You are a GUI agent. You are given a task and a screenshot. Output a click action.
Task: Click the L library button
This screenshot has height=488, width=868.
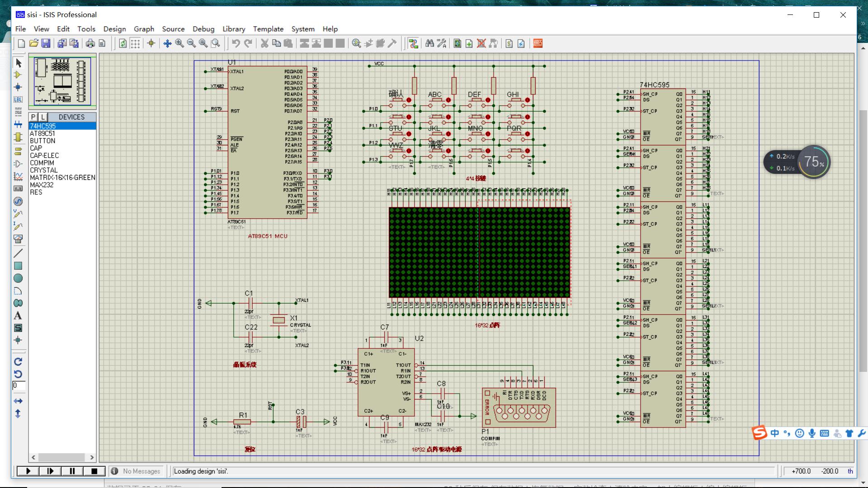(43, 117)
